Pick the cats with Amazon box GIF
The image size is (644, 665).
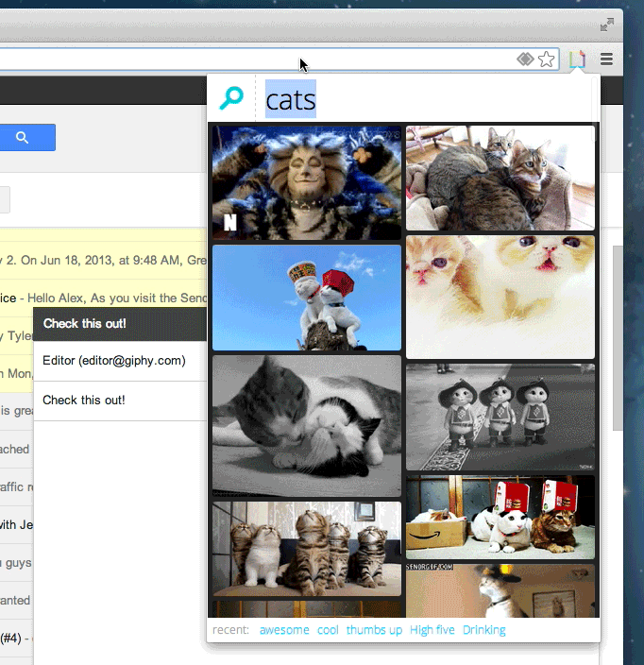click(x=500, y=518)
